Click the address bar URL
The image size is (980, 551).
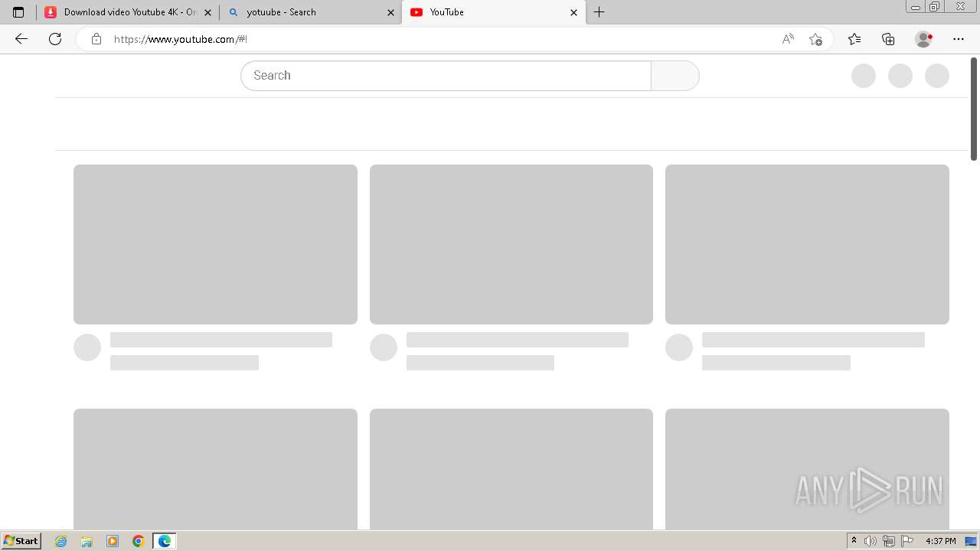(181, 39)
